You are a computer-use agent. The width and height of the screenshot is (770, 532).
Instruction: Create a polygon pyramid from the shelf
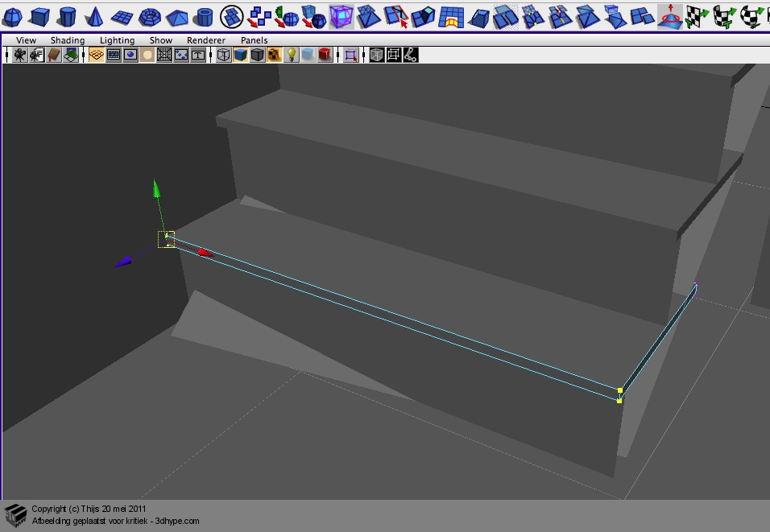(176, 18)
